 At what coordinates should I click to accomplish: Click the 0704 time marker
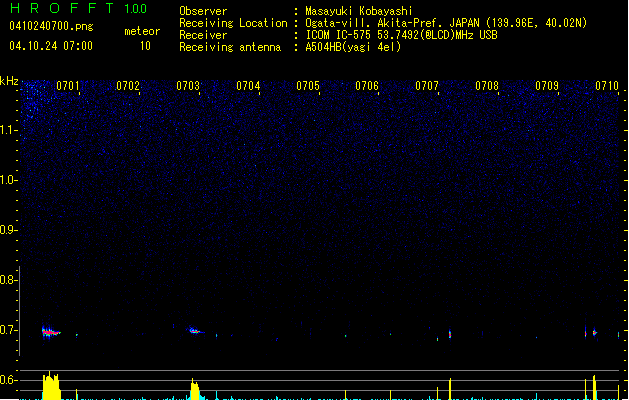coord(248,86)
